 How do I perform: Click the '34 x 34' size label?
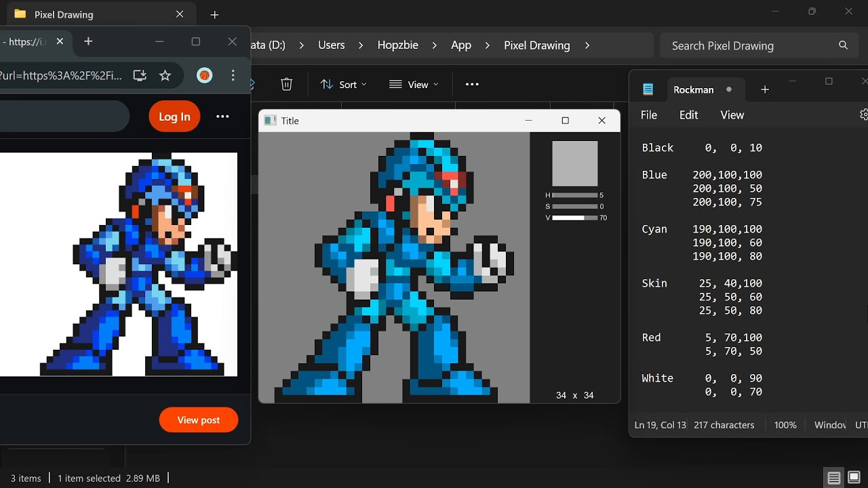574,395
